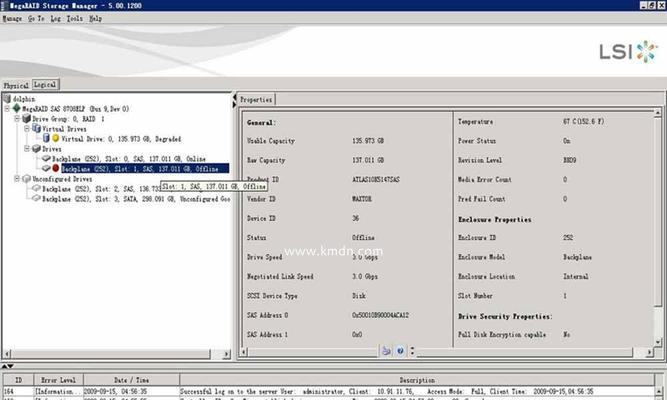Image resolution: width=667 pixels, height=400 pixels.
Task: Click the Slot 3 SATA drive icon
Action: 37,198
